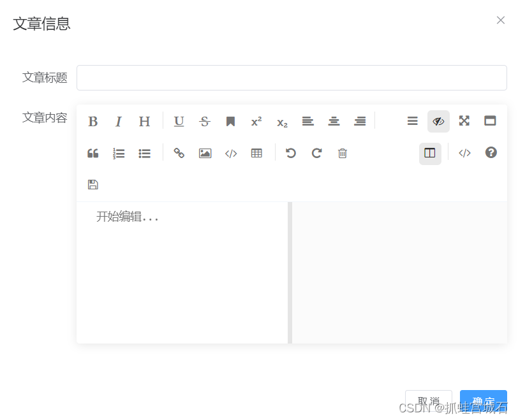Underline the text
The image size is (518, 420).
coord(179,121)
